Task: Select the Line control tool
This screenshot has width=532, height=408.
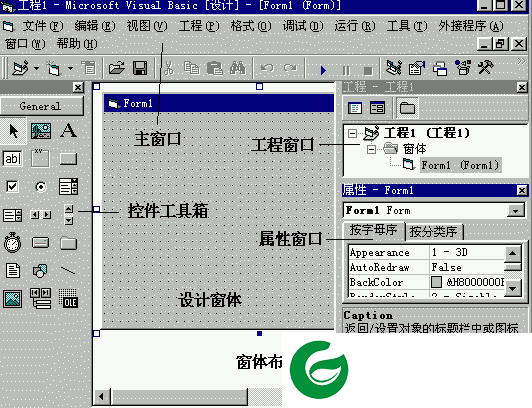Action: (68, 270)
